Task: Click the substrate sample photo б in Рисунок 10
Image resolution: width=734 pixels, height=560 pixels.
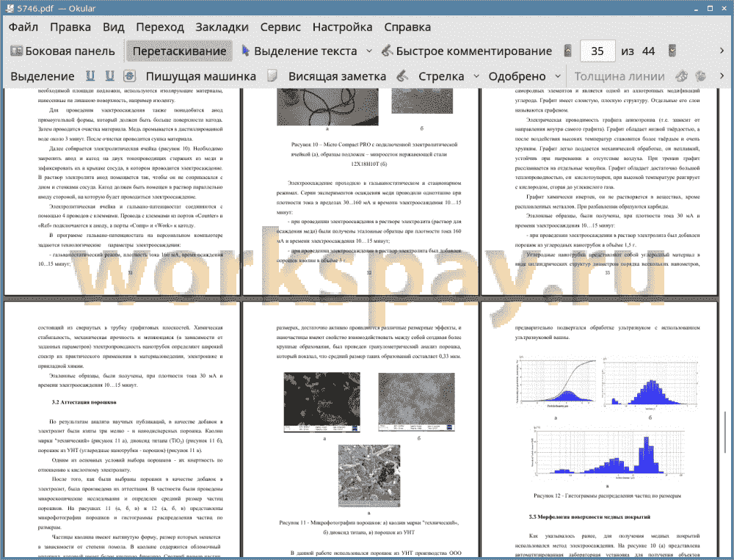Action: click(x=422, y=101)
